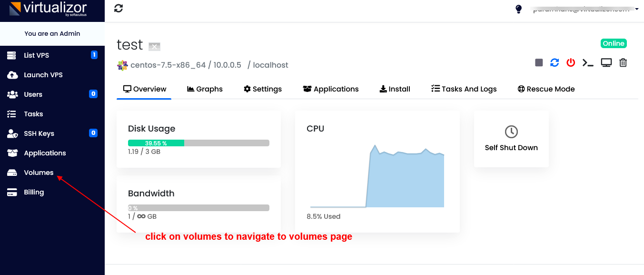
Task: Open VNC monitor icon
Action: click(606, 63)
